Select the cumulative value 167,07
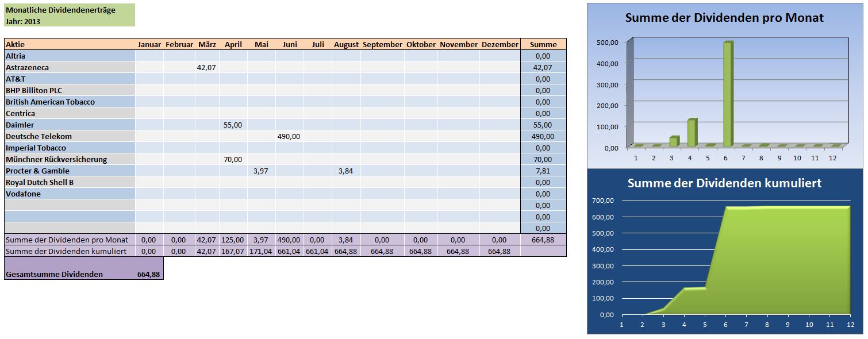Image resolution: width=868 pixels, height=339 pixels. (x=233, y=251)
